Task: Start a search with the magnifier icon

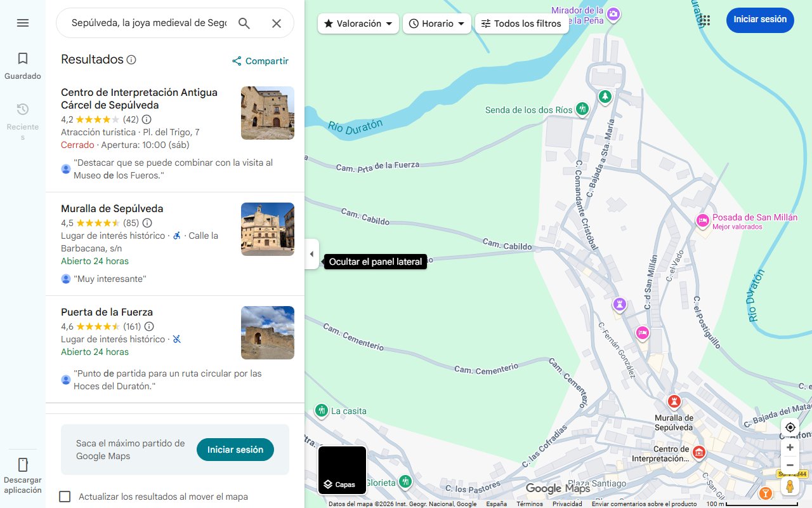Action: [244, 23]
